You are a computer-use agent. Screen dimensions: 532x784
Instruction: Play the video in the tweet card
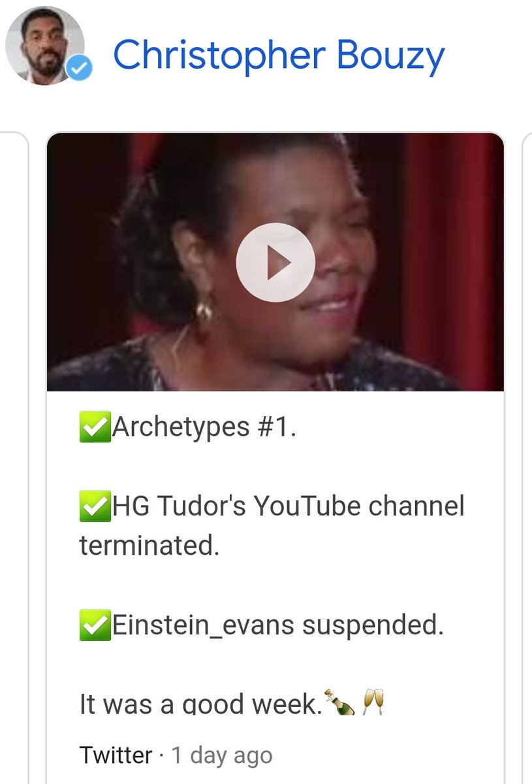(275, 262)
